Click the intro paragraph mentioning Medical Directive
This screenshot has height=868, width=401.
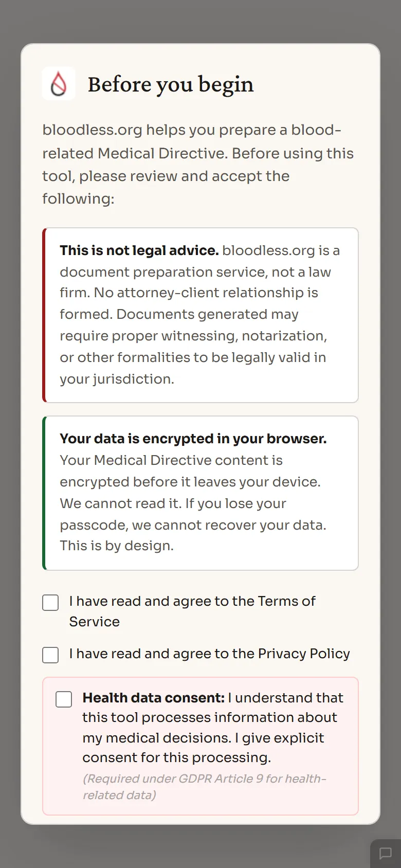[x=198, y=164]
